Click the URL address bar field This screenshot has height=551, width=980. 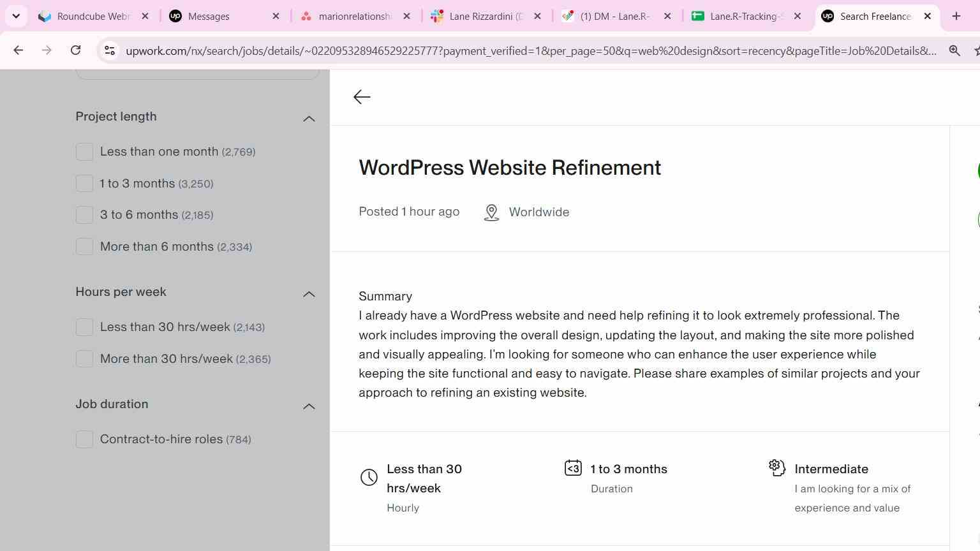(531, 50)
